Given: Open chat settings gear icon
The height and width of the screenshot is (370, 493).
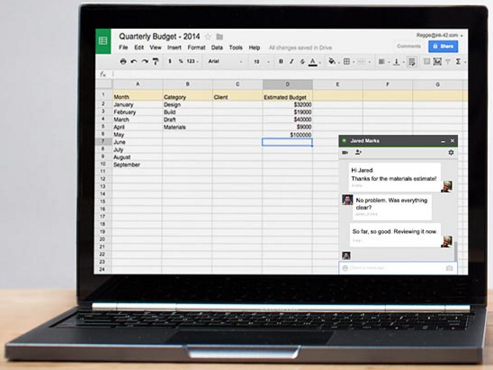Looking at the screenshot, I should click(x=451, y=152).
